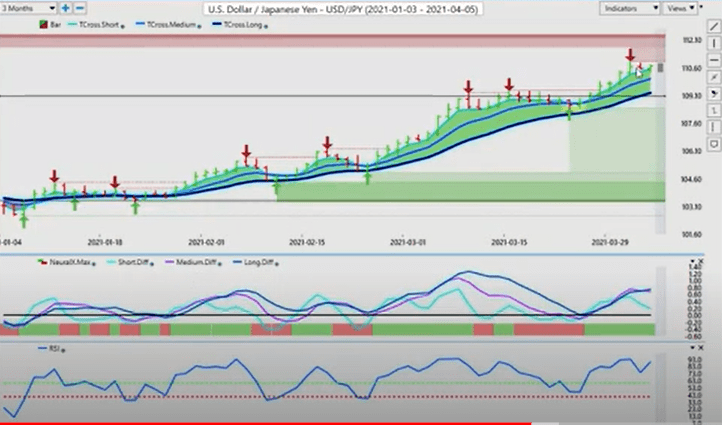This screenshot has height=425, width=722.
Task: Select the vertical line drawing tool
Action: 714,43
